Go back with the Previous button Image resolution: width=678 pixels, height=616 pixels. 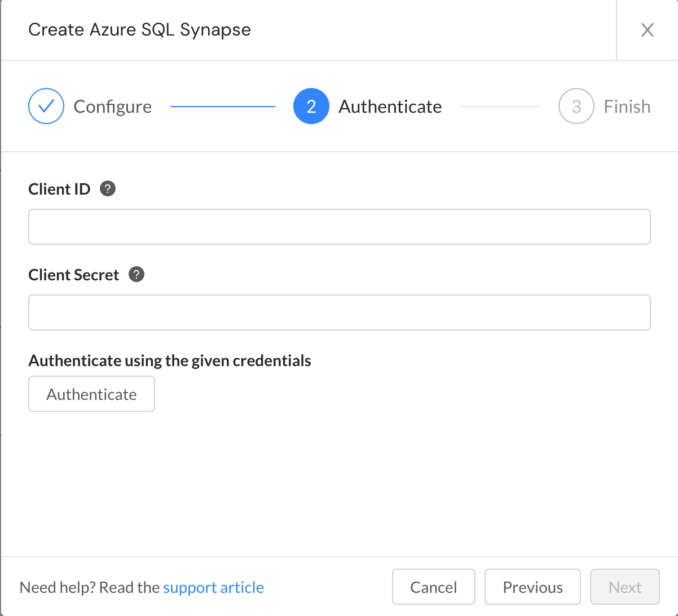click(532, 587)
